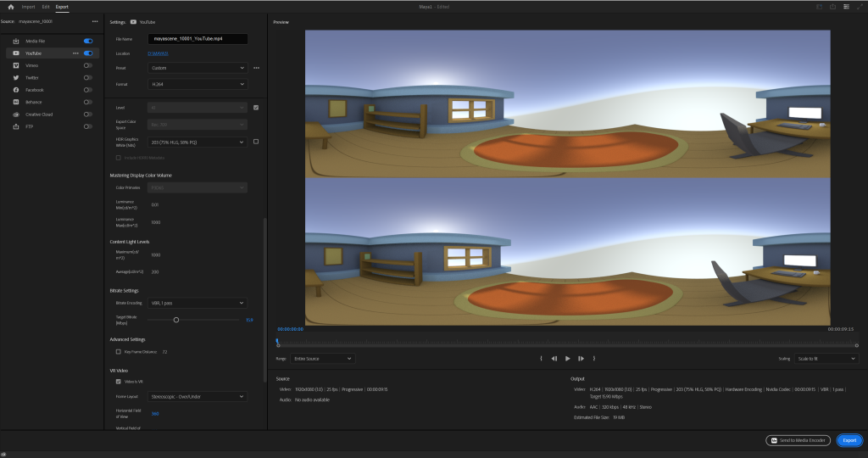
Task: Open the Preset dropdown showing Custom
Action: (198, 68)
